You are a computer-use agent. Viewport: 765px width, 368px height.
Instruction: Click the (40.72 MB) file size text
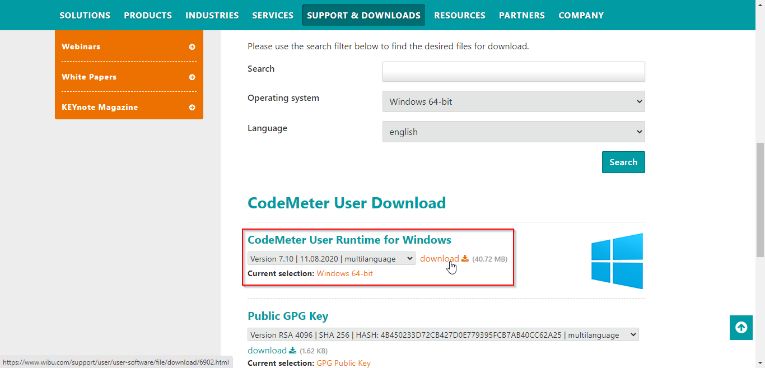(490, 259)
